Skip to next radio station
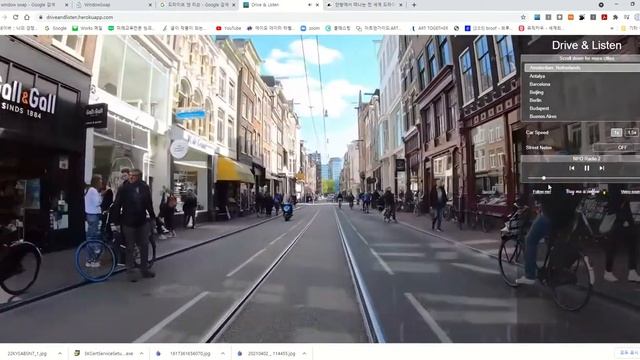This screenshot has width=640, height=360. 602,168
